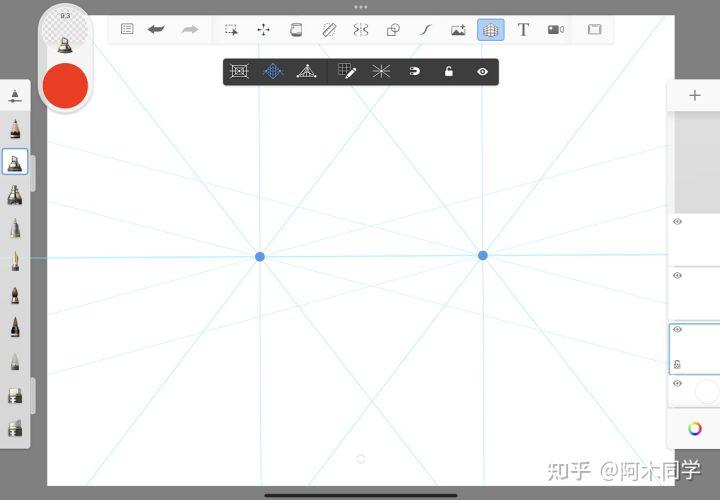Add a new layer with plus button
720x500 pixels.
[695, 96]
